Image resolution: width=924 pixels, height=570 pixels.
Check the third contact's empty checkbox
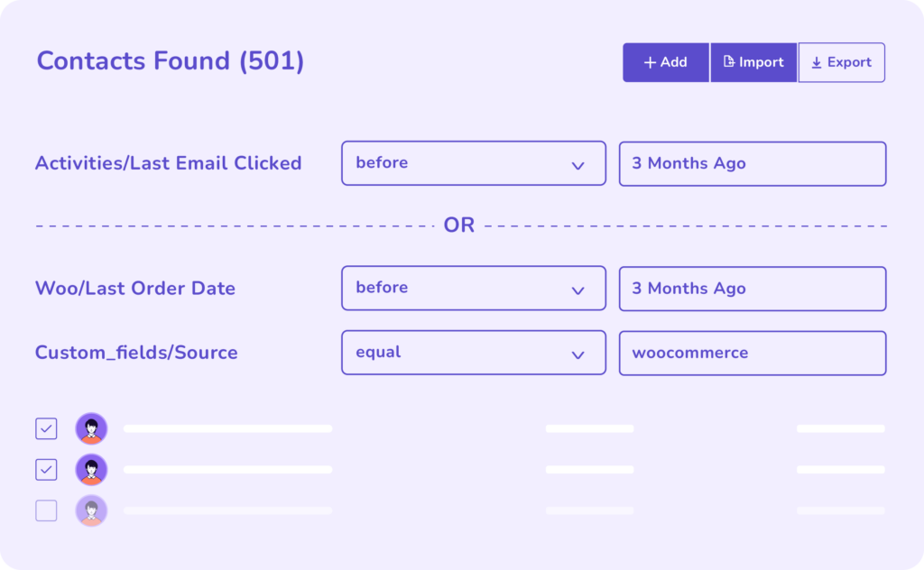pyautogui.click(x=46, y=510)
